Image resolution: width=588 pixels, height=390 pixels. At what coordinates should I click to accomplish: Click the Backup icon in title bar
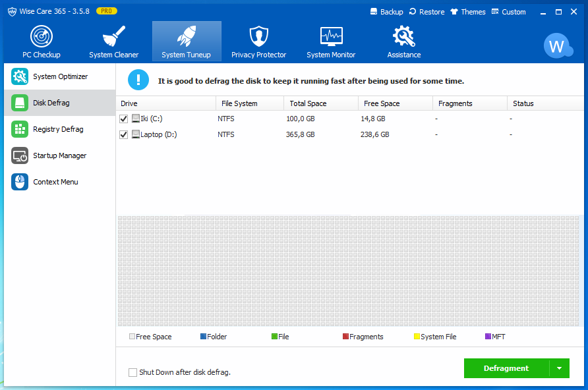click(x=374, y=12)
